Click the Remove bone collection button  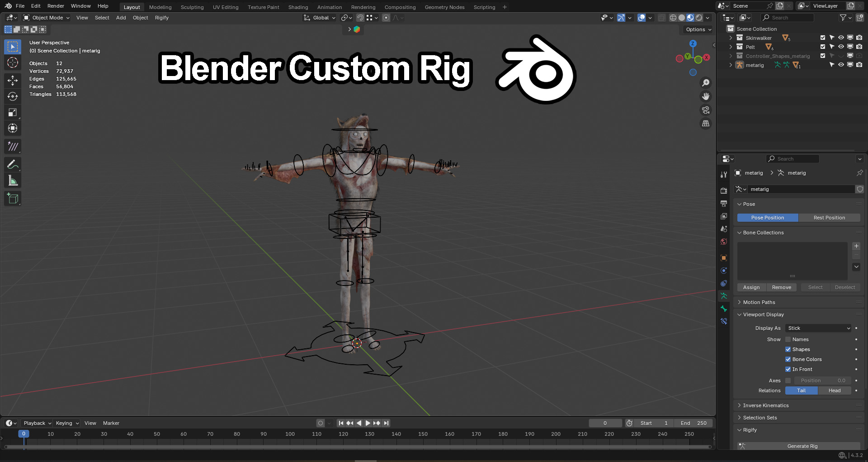782,287
